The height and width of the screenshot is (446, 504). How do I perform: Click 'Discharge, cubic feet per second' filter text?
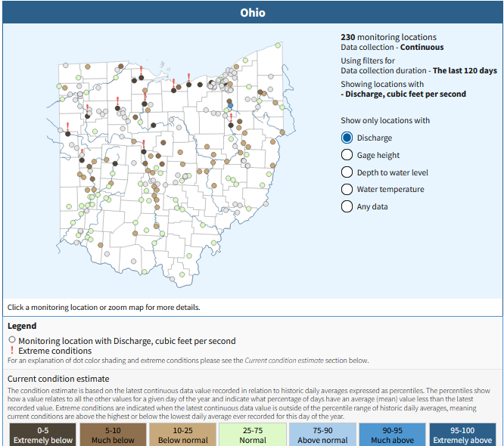[406, 94]
